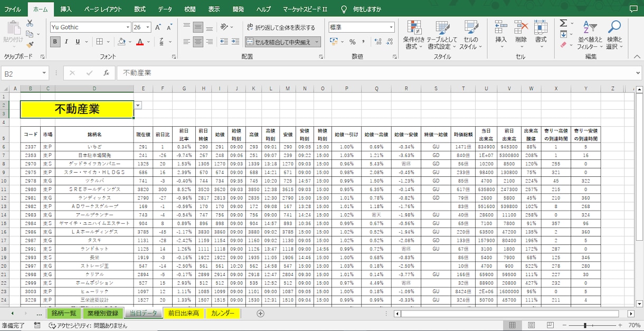Open the 検索と選択 dropdown
Image resolution: width=644 pixels, height=331 pixels.
[614, 35]
